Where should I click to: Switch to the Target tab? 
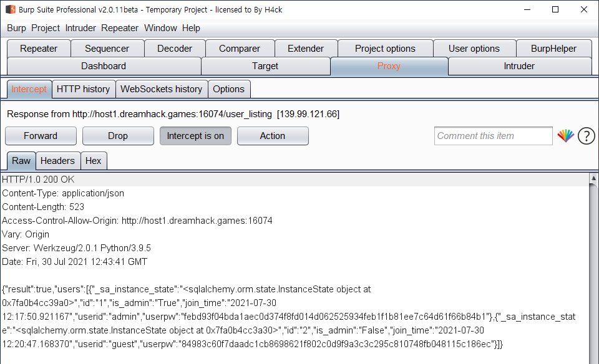[265, 66]
